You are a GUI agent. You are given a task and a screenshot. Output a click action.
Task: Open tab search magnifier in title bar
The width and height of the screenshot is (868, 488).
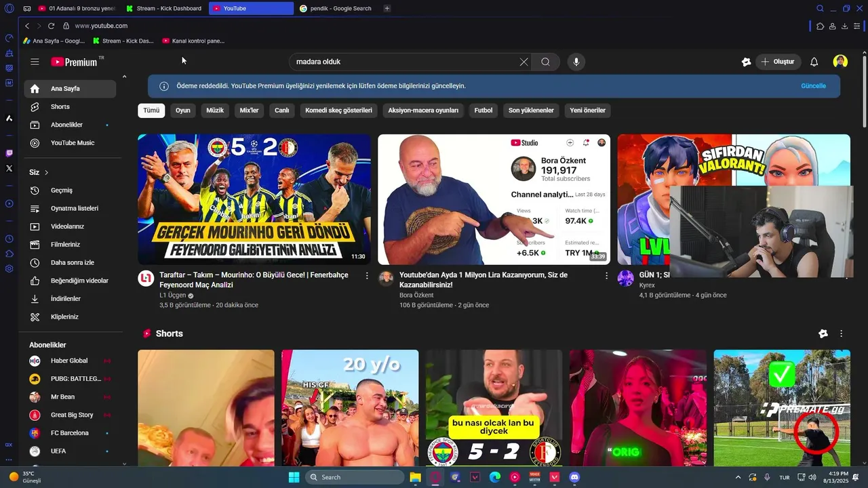point(820,8)
